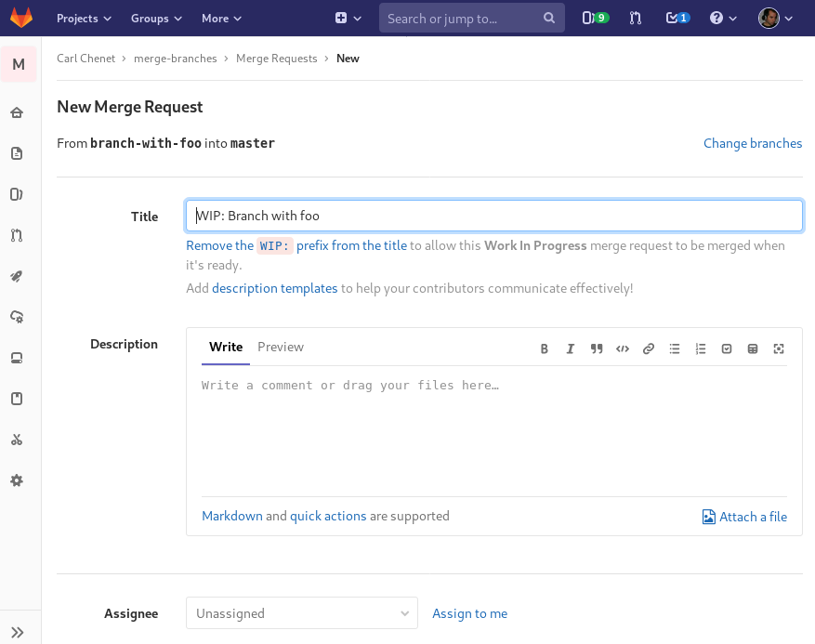The width and height of the screenshot is (815, 644).
Task: Insert a numbered list
Action: (x=700, y=348)
